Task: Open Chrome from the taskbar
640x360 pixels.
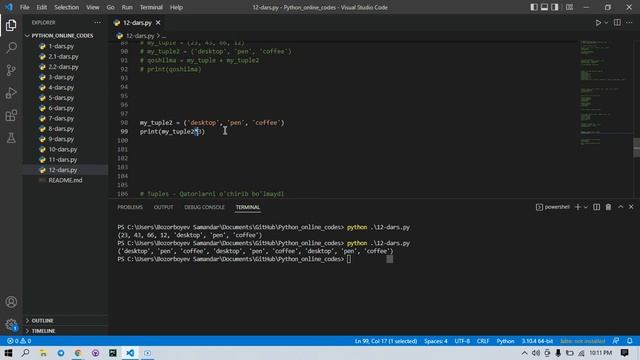Action: [x=78, y=353]
